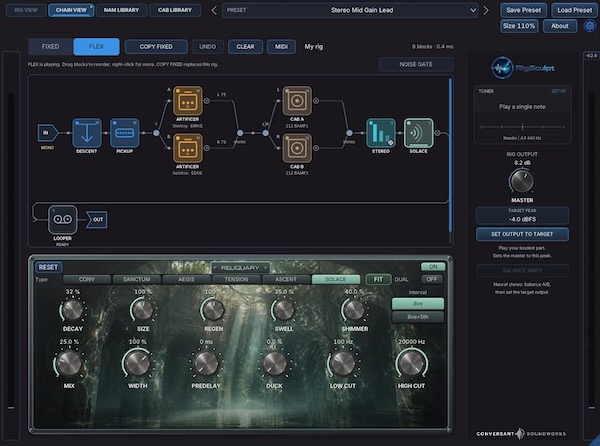This screenshot has height=446, width=600.
Task: Adjust the MASTER output knob
Action: [521, 181]
